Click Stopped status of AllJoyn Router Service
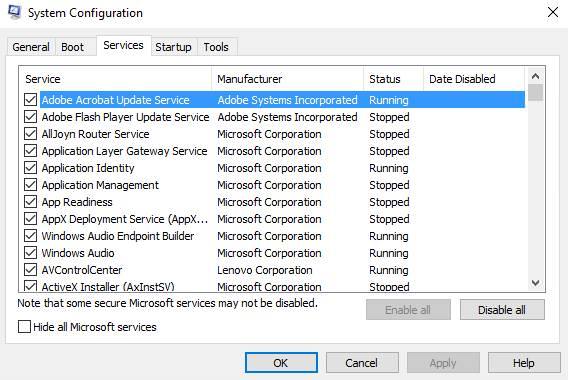 [389, 134]
